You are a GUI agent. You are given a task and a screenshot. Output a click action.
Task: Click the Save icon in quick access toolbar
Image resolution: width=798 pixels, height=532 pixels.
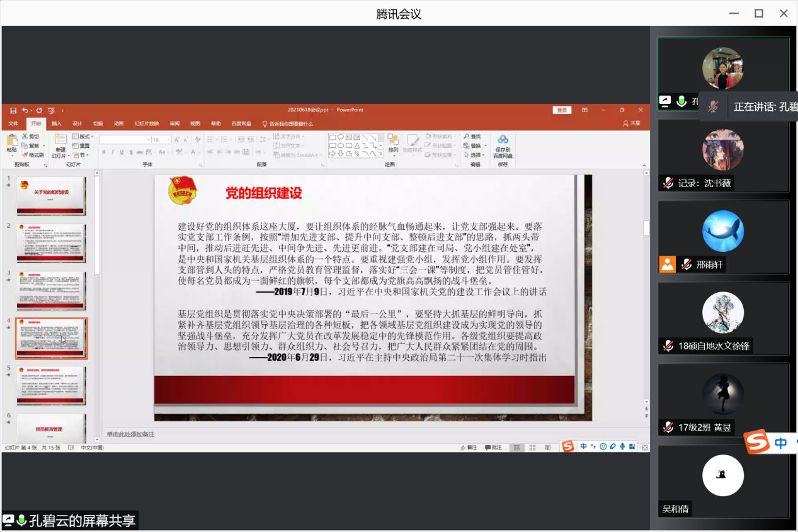(x=13, y=110)
